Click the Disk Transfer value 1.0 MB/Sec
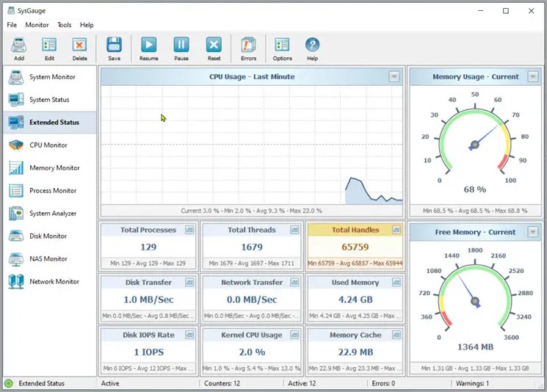This screenshot has height=392, width=547. [x=148, y=300]
